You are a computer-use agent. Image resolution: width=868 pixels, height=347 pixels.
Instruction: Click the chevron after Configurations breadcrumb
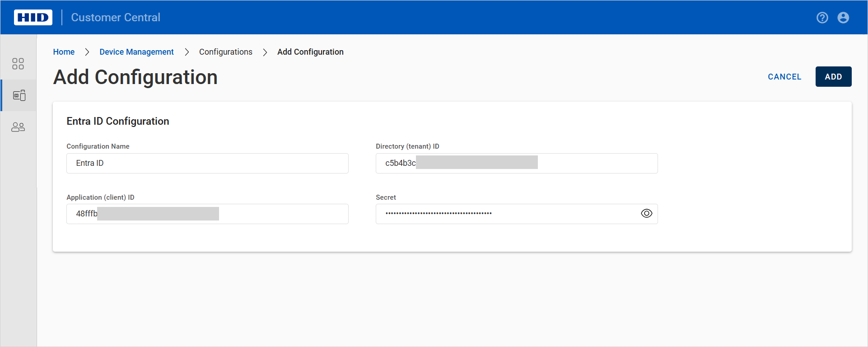pyautogui.click(x=265, y=52)
